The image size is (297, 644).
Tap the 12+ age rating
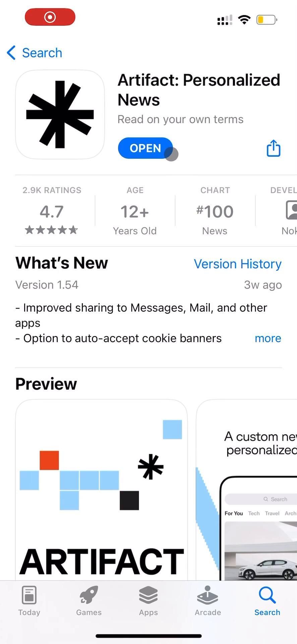(x=135, y=212)
